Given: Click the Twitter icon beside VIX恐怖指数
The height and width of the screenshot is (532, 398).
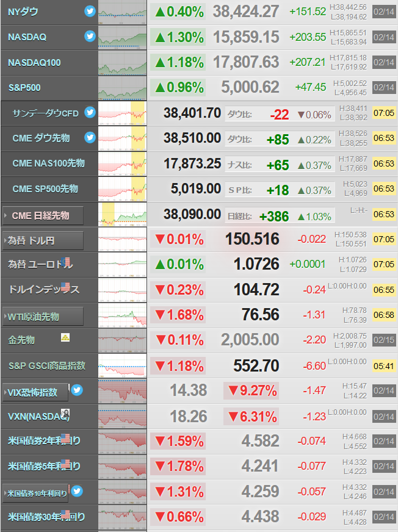Looking at the screenshot, I should click(77, 390).
